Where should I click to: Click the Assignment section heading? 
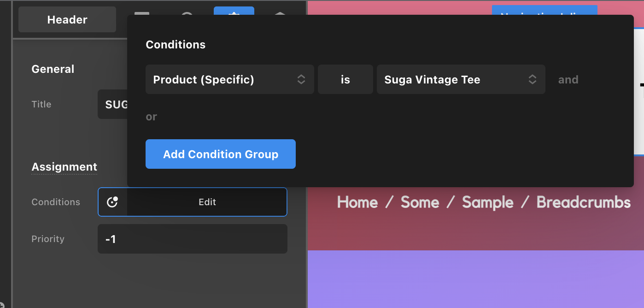(x=64, y=167)
